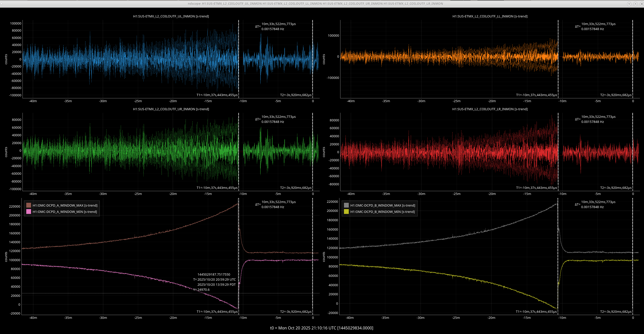This screenshot has height=334, width=644.
Task: Toggle the H1:OMC-DCPD_A_WINDOW_MIN legend entry
Action: pyautogui.click(x=65, y=212)
